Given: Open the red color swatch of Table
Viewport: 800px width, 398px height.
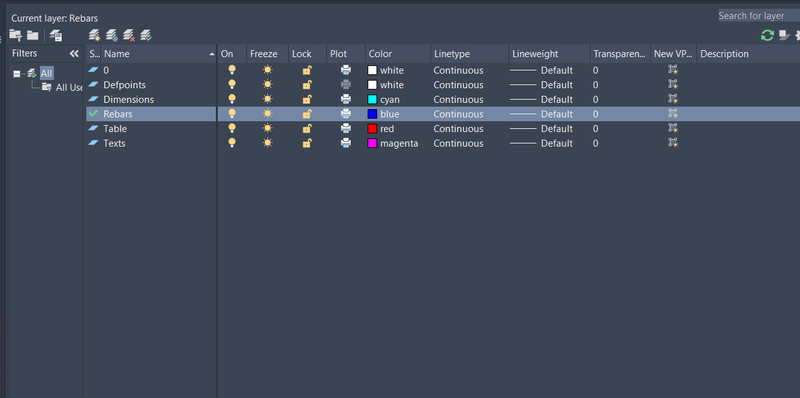Looking at the screenshot, I should (x=372, y=129).
